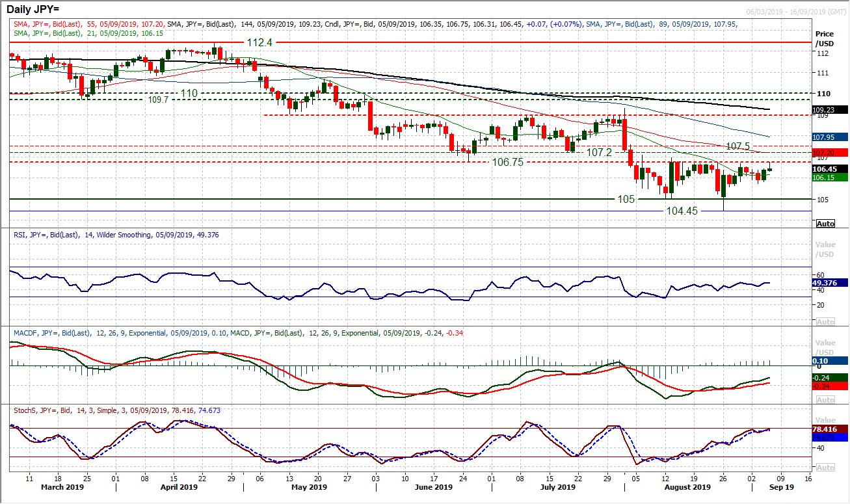Click the Stochastic value tag 78.416
Image resolution: width=850 pixels, height=504 pixels.
(x=830, y=429)
